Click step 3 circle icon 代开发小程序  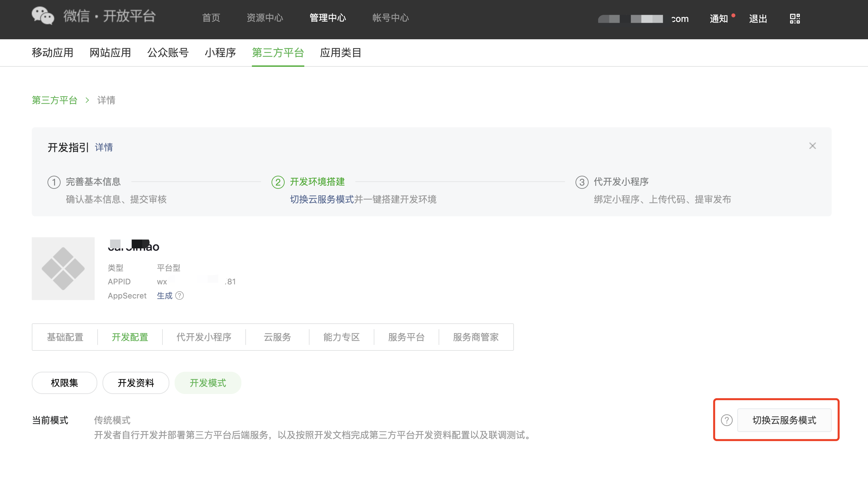(x=582, y=182)
